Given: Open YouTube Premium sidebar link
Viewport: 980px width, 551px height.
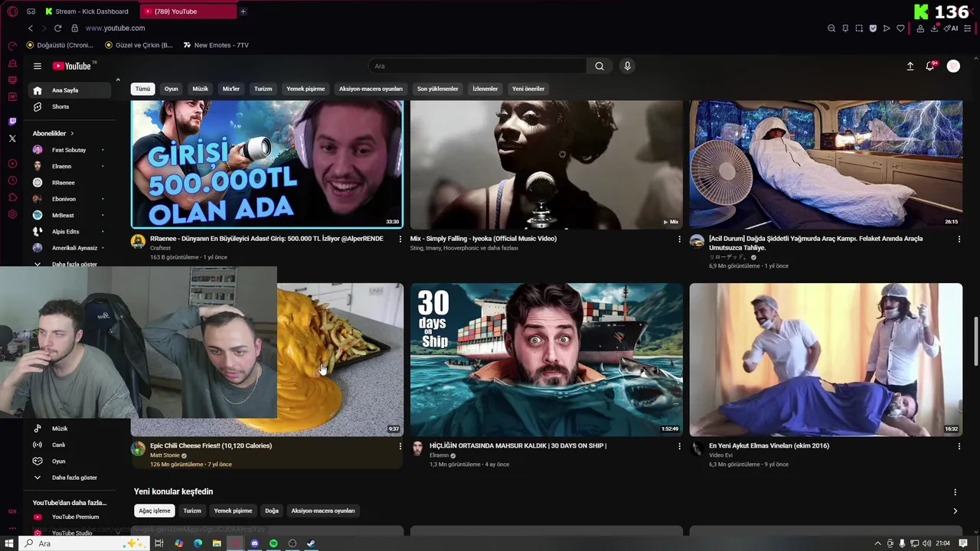Looking at the screenshot, I should click(69, 517).
